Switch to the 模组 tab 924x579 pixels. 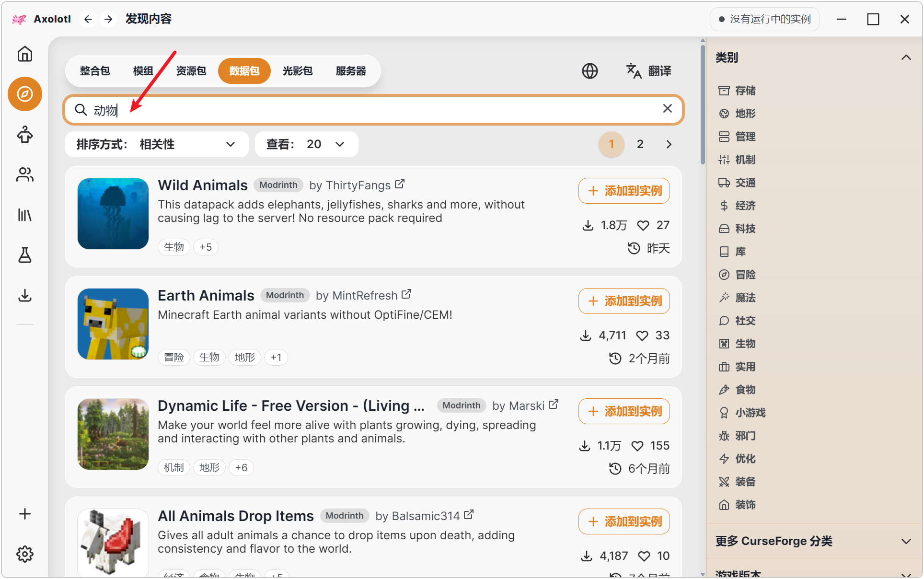click(143, 71)
